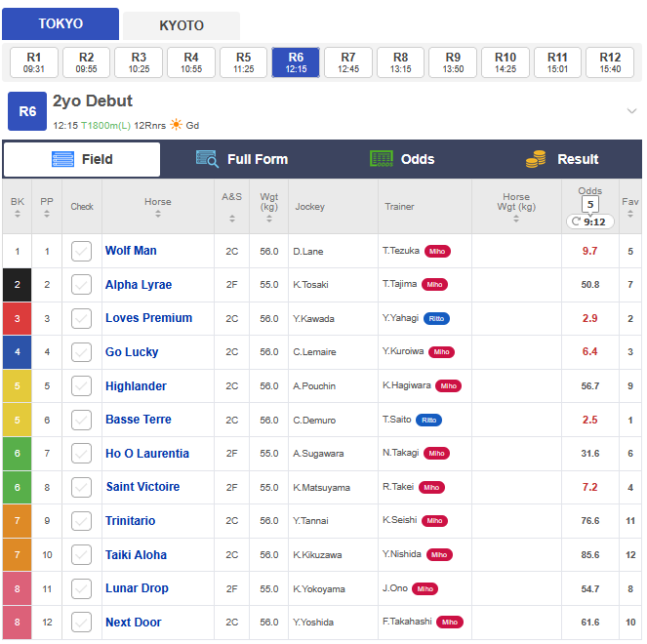647x644 pixels.
Task: Open the Full Form tab
Action: [242, 159]
